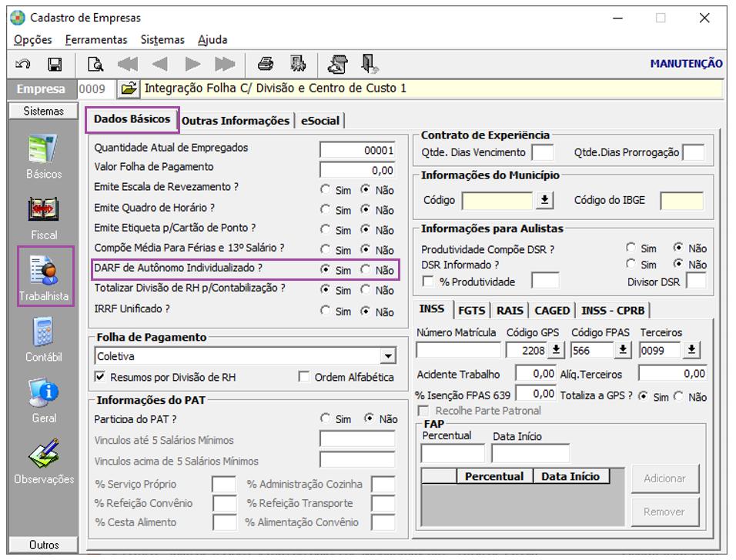Click the Código do IBGE field
This screenshot has width=736, height=560.
coord(681,201)
